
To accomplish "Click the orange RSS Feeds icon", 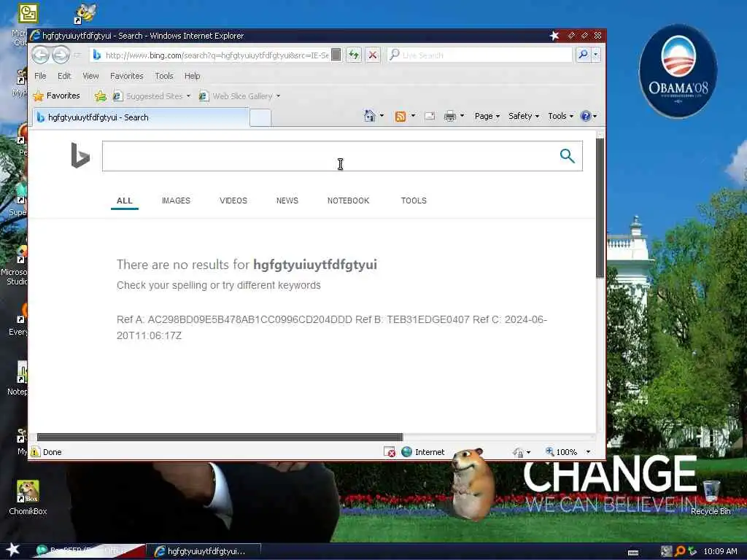I will pyautogui.click(x=400, y=116).
